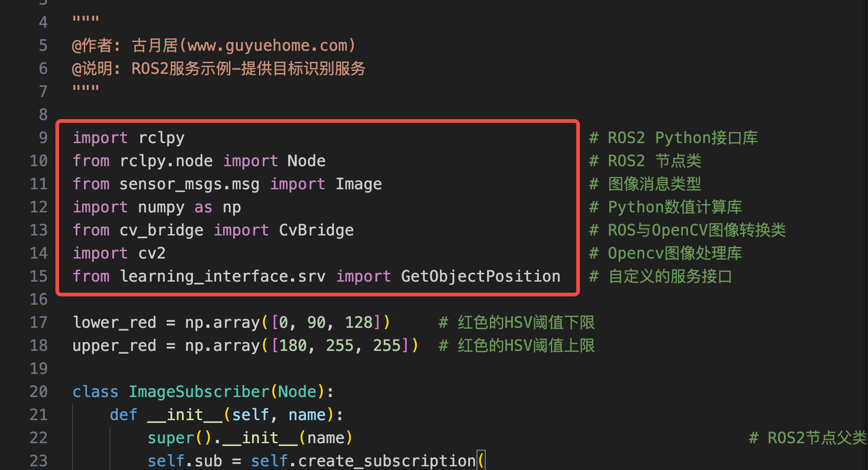This screenshot has height=470, width=868.
Task: Click the 'GetObjectPosition' import name
Action: pos(481,277)
